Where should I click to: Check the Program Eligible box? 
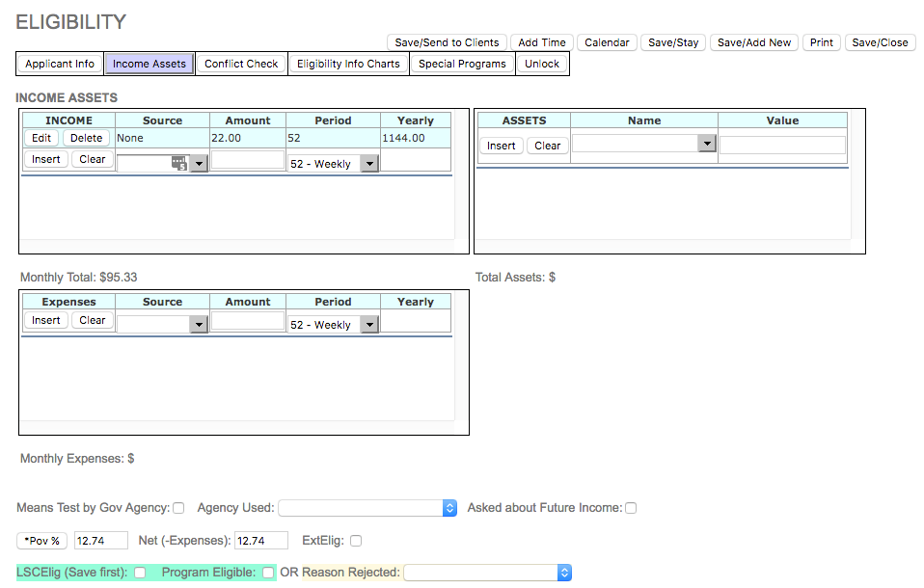click(x=268, y=573)
